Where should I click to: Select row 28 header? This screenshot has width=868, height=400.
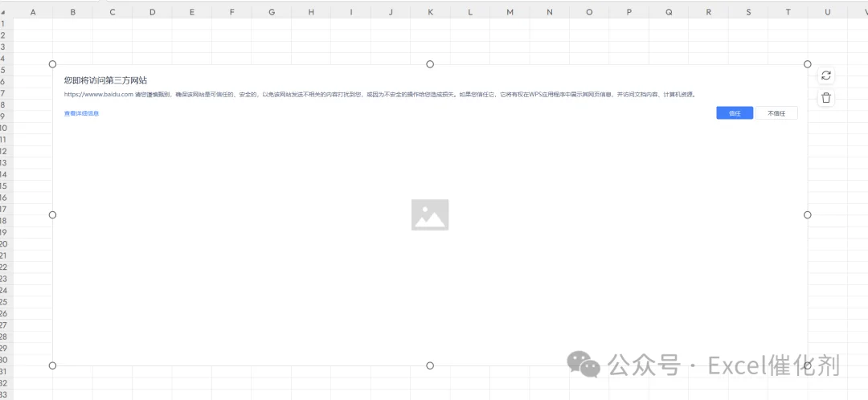pos(6,337)
